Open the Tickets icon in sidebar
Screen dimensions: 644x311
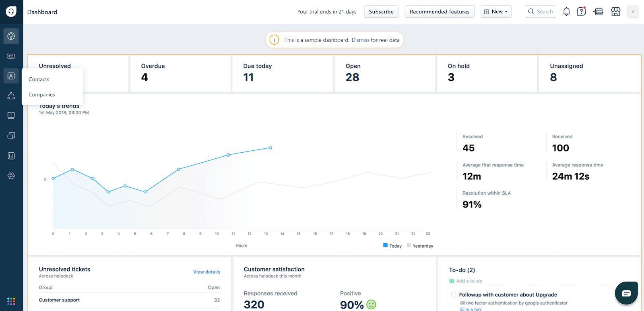(x=11, y=56)
